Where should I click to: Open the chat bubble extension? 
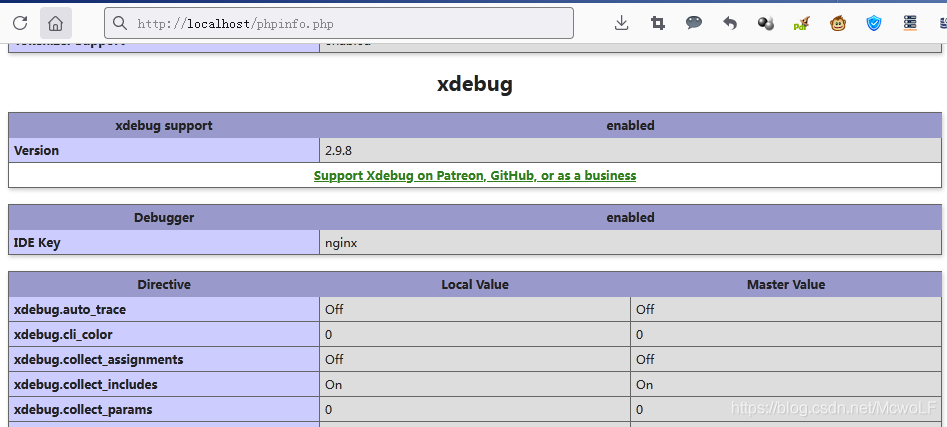click(x=694, y=23)
